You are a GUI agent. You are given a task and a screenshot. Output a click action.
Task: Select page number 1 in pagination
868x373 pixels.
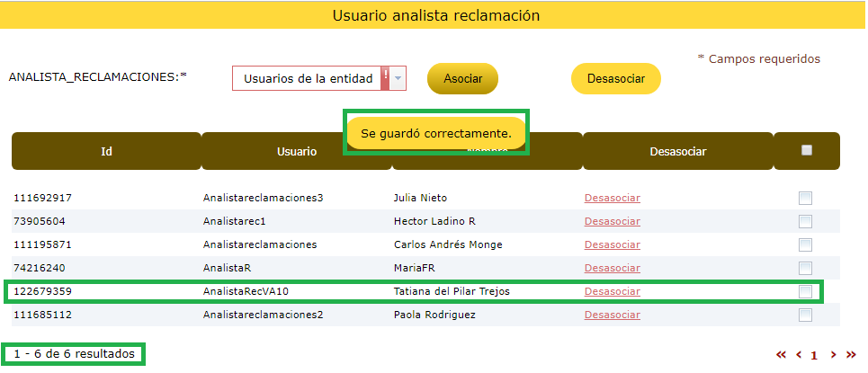[x=815, y=355]
